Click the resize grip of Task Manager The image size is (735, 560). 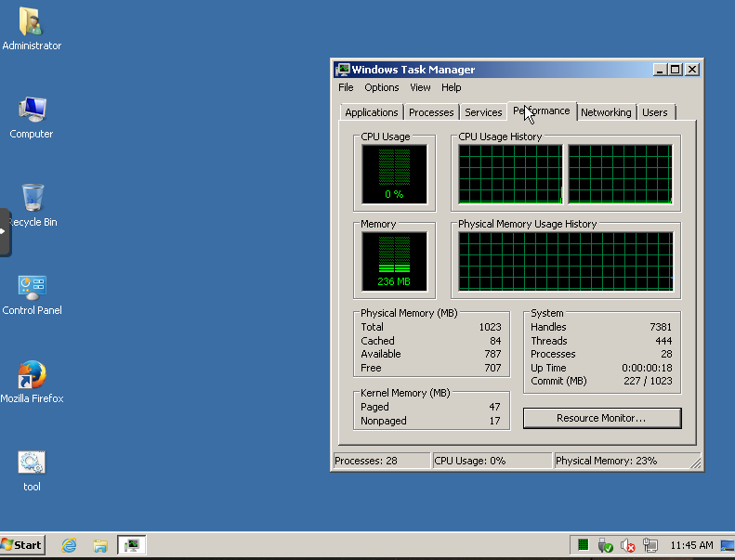(x=696, y=463)
